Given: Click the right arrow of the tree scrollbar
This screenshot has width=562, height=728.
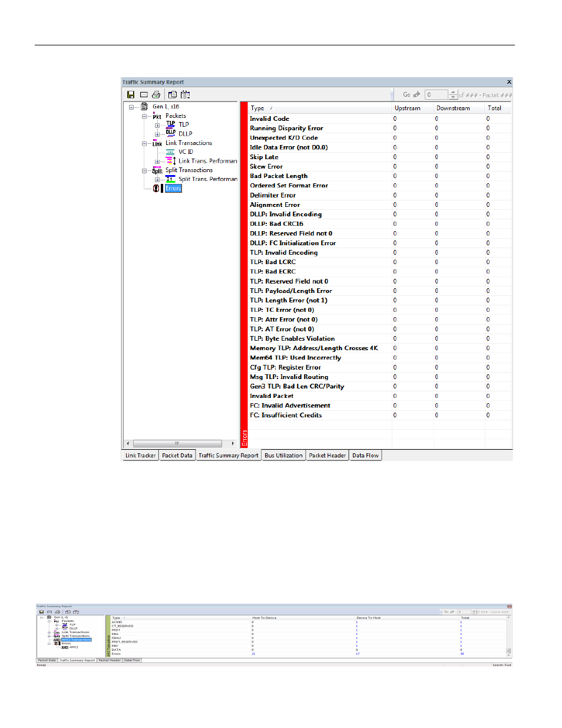Looking at the screenshot, I should pyautogui.click(x=233, y=443).
